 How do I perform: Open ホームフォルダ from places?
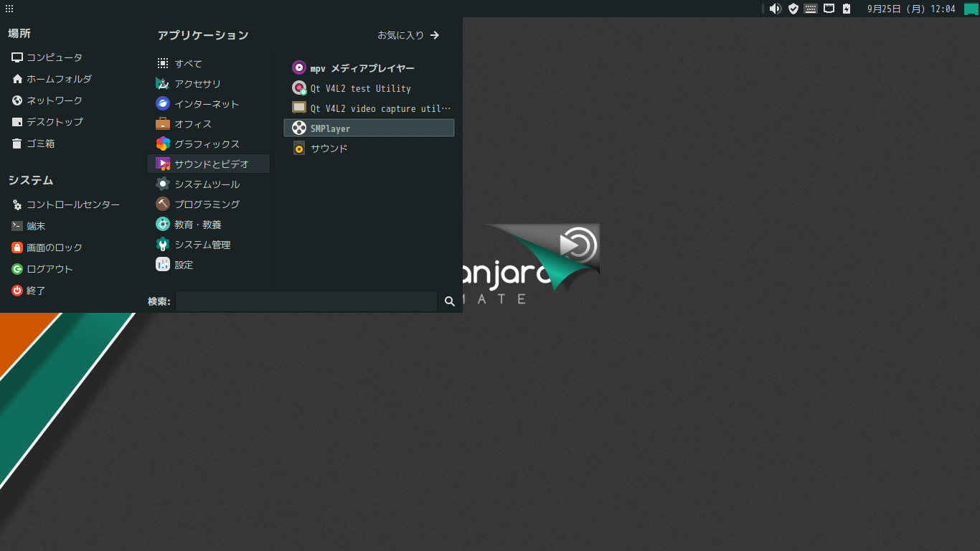[x=52, y=79]
